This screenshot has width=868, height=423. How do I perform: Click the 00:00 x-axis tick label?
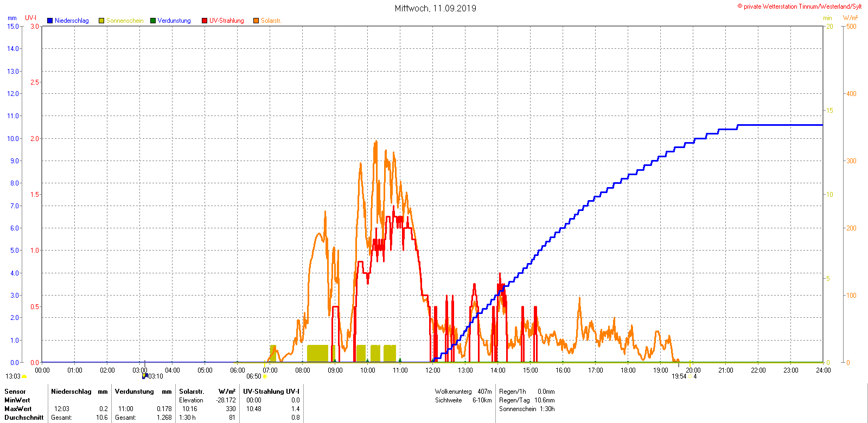pyautogui.click(x=42, y=370)
